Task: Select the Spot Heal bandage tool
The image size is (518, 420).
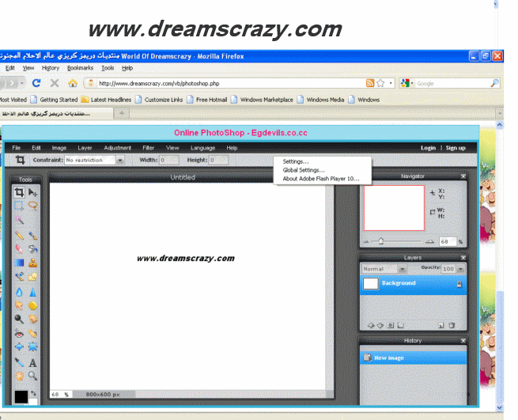Action: point(32,334)
